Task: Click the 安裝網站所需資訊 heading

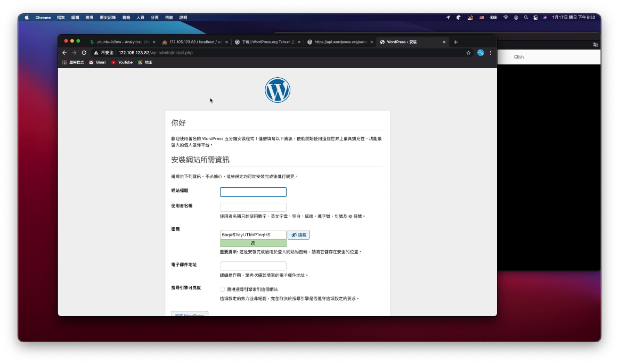Action: [200, 160]
